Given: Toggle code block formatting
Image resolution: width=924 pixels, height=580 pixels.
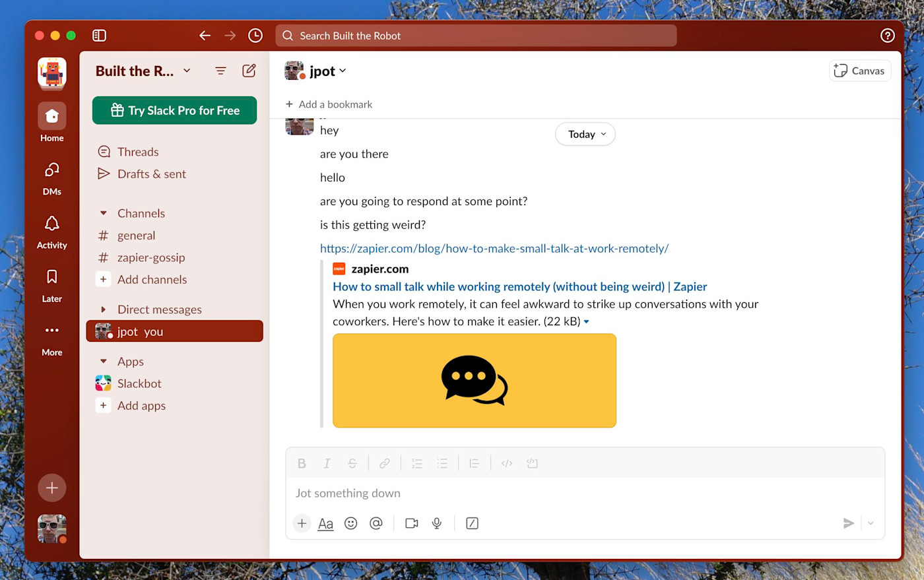Looking at the screenshot, I should 532,463.
